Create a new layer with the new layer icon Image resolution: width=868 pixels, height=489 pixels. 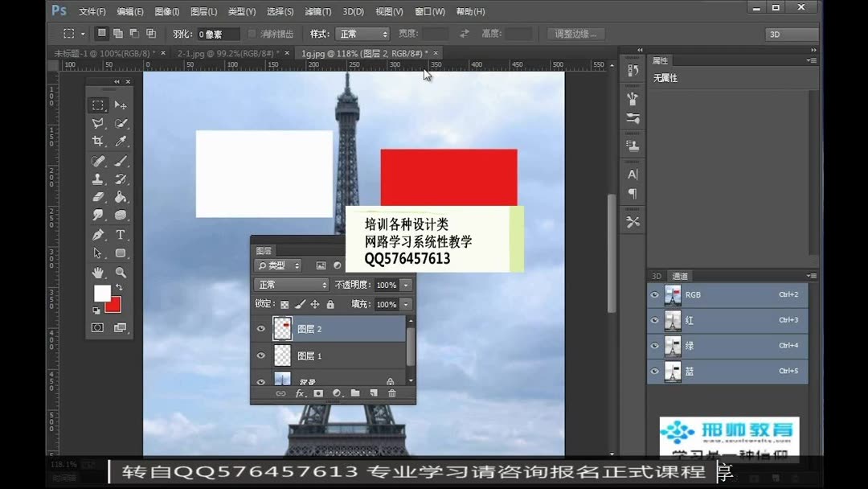tap(372, 393)
